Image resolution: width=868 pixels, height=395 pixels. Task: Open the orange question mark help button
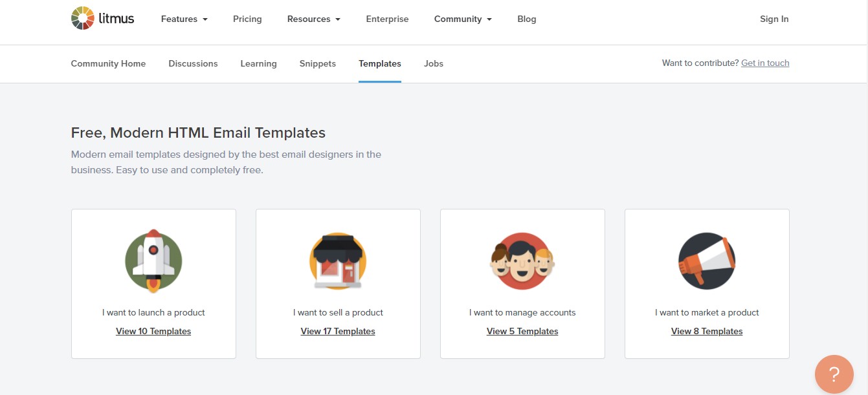834,374
